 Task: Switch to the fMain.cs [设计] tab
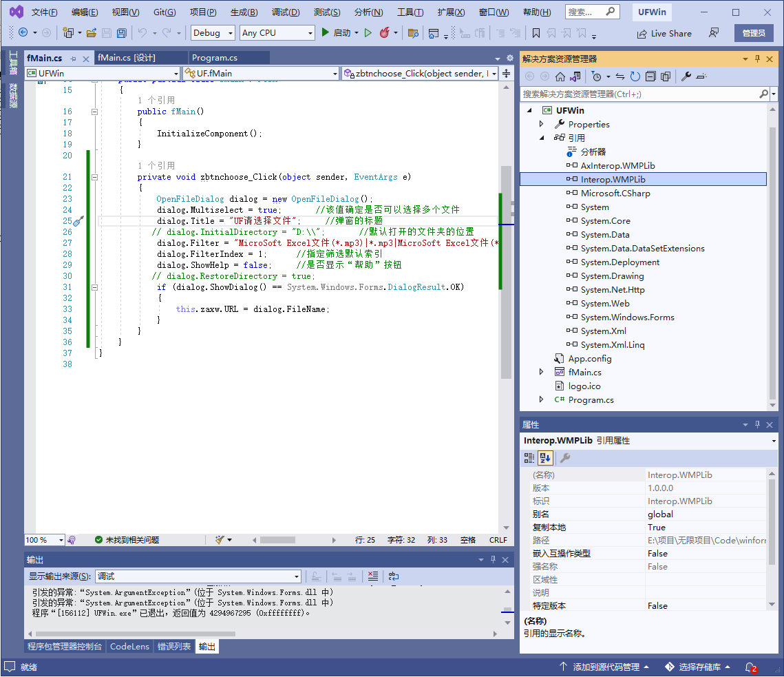pos(127,58)
